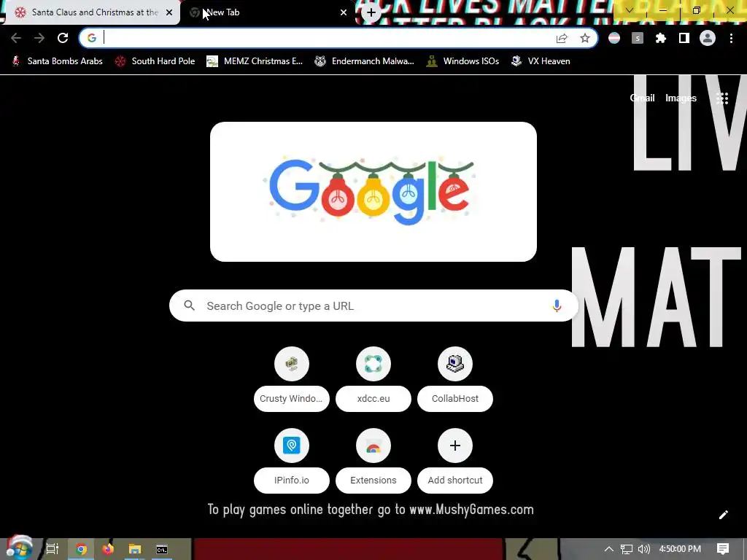Open the Google apps grid
The width and height of the screenshot is (747, 560).
click(x=722, y=98)
